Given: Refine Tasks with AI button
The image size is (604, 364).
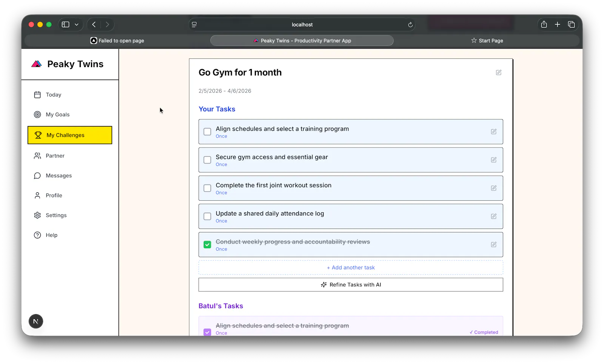Looking at the screenshot, I should 351,285.
